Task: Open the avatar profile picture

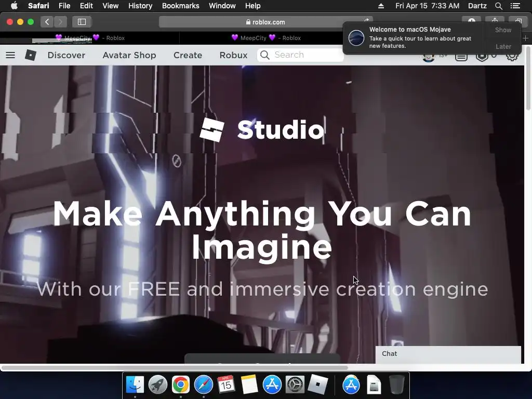Action: pyautogui.click(x=429, y=57)
